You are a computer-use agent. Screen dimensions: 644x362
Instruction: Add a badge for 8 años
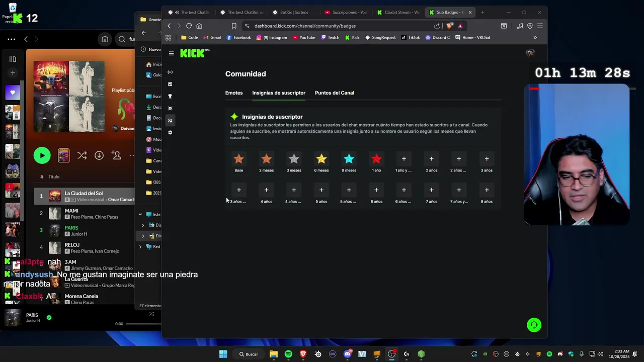pos(487,190)
